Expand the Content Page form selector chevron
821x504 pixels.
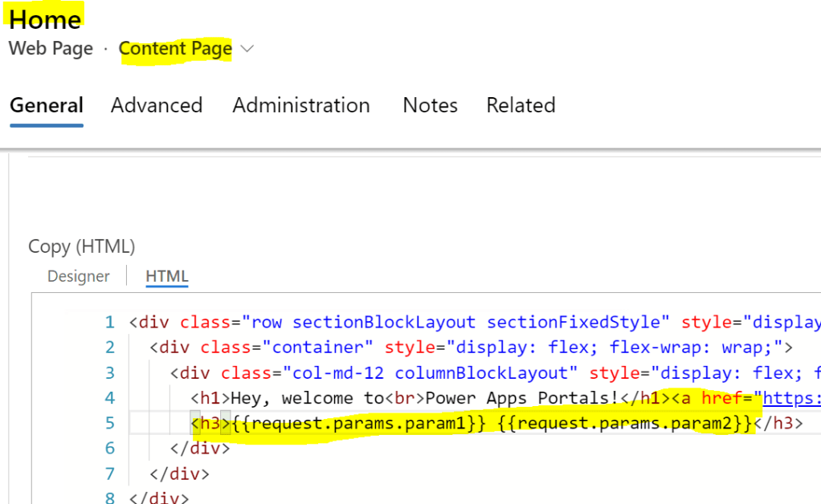point(247,49)
